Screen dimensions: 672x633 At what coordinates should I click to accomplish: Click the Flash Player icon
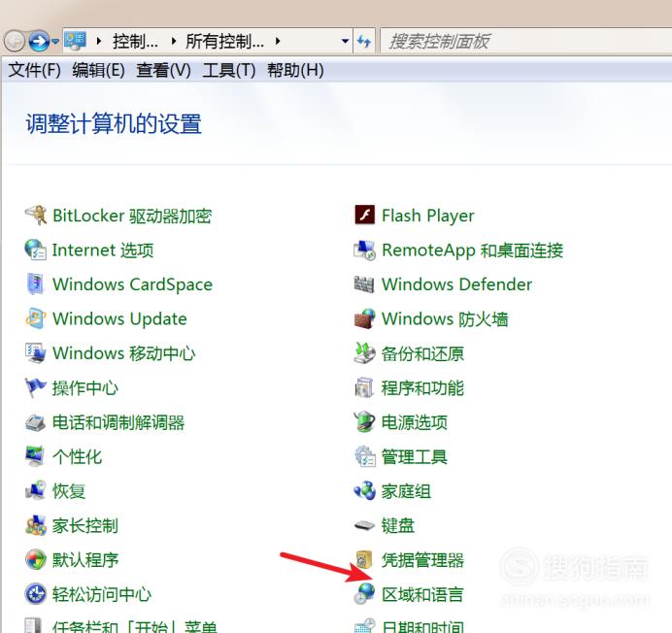pos(365,216)
